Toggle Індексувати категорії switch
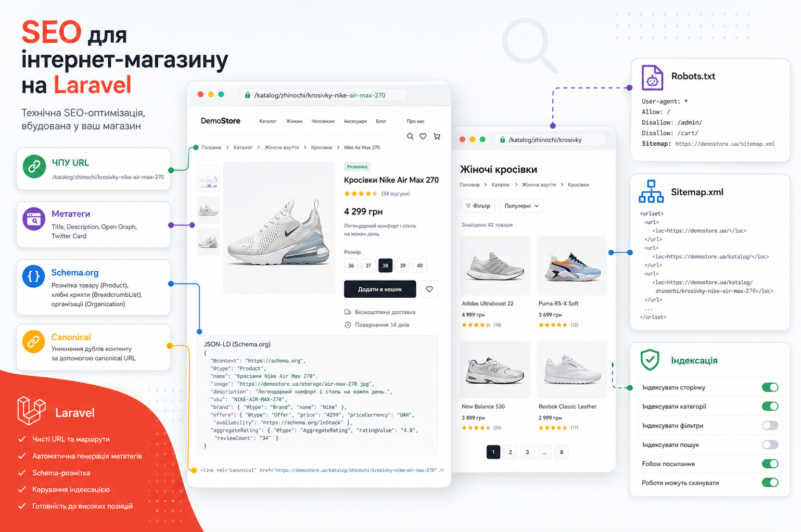This screenshot has height=532, width=801. (x=770, y=406)
